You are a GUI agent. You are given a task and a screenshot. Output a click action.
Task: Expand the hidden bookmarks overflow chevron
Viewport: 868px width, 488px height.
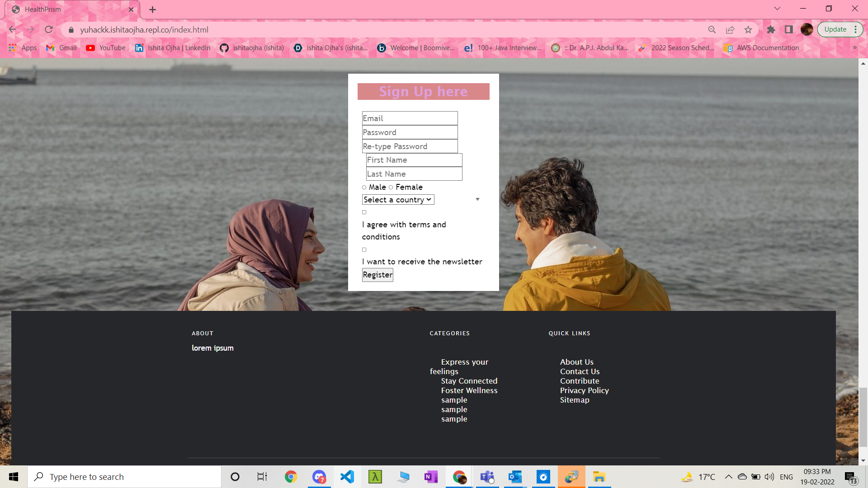tap(854, 48)
